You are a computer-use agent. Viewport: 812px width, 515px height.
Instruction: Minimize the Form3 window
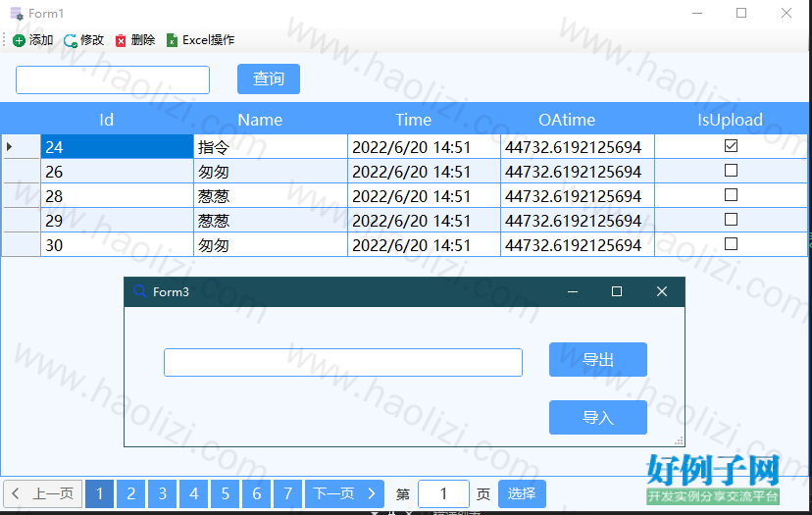[573, 291]
